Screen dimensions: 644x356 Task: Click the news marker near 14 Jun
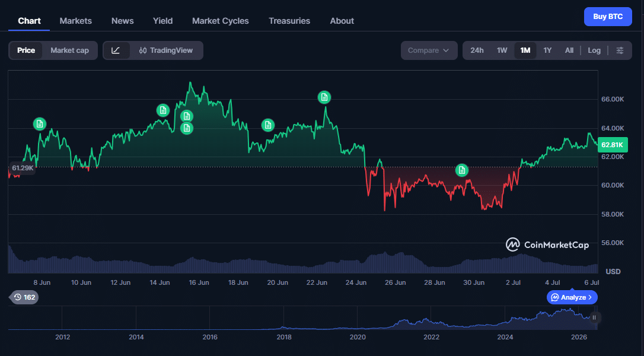coord(163,110)
